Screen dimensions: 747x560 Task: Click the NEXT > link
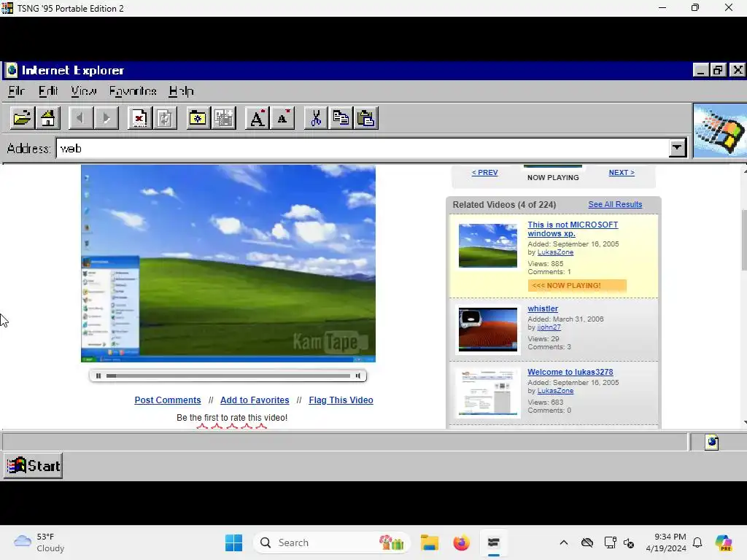[x=622, y=172]
